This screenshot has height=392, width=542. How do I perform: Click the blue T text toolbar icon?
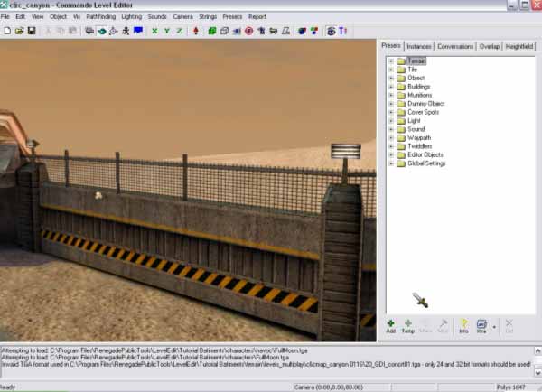coord(343,31)
